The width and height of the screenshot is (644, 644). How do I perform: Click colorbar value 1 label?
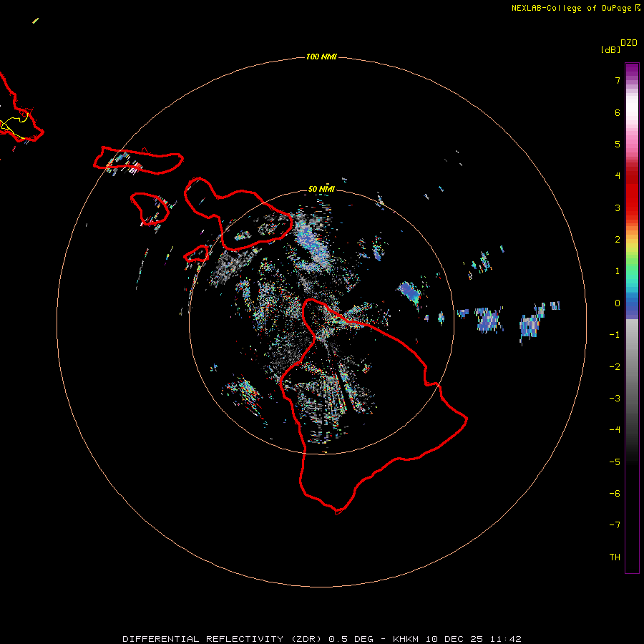[618, 271]
